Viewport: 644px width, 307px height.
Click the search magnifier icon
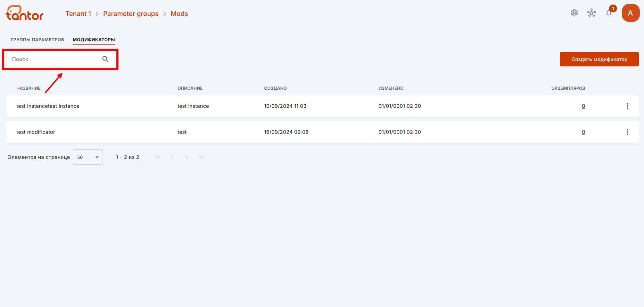105,59
